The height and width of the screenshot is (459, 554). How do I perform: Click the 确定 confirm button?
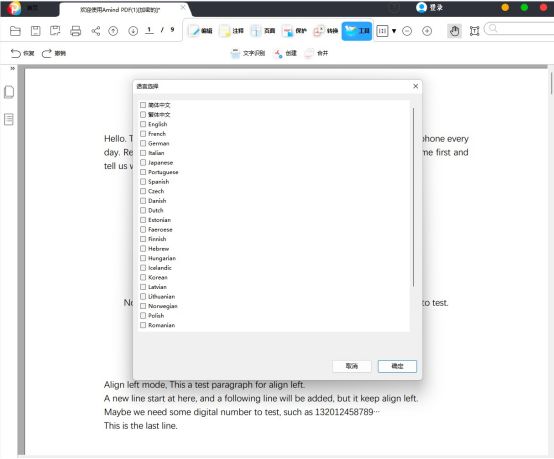[397, 366]
